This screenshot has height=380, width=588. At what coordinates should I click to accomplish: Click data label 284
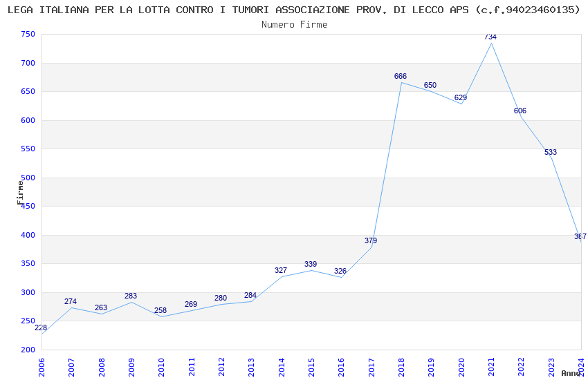click(x=250, y=296)
